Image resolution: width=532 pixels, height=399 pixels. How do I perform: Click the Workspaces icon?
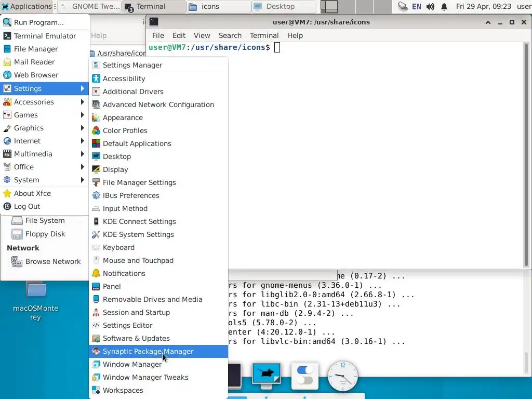click(x=96, y=390)
